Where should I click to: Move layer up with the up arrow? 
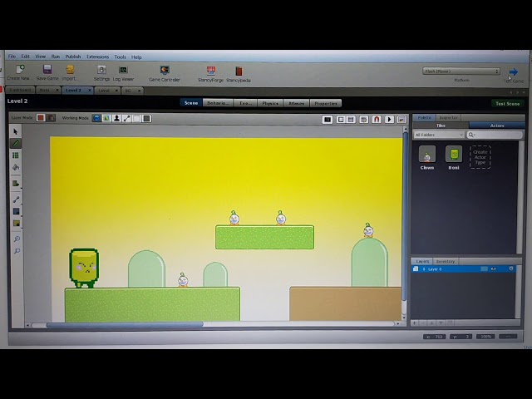tap(432, 323)
